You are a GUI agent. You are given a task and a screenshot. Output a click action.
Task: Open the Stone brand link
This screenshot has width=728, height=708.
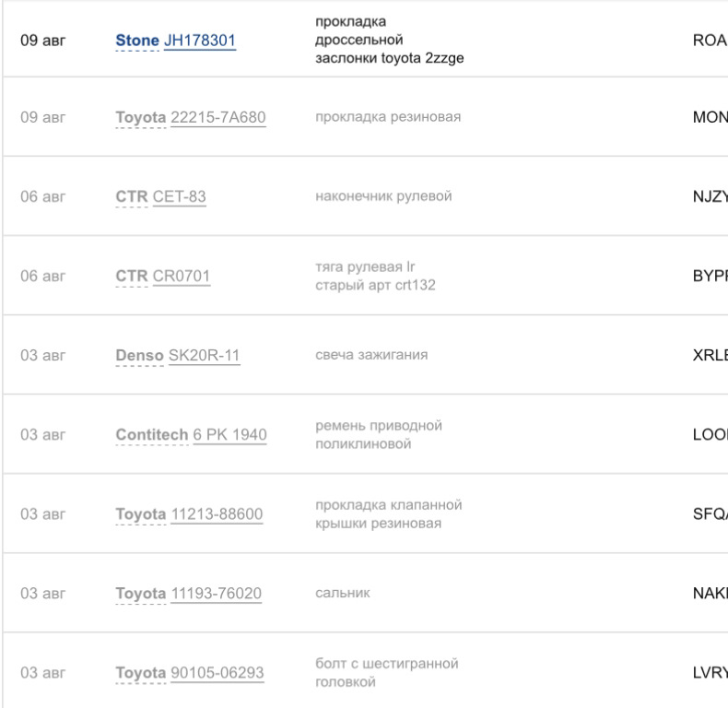pyautogui.click(x=137, y=40)
